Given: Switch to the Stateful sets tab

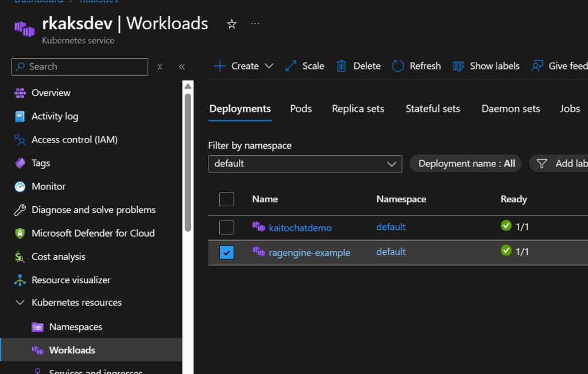Looking at the screenshot, I should pyautogui.click(x=432, y=109).
